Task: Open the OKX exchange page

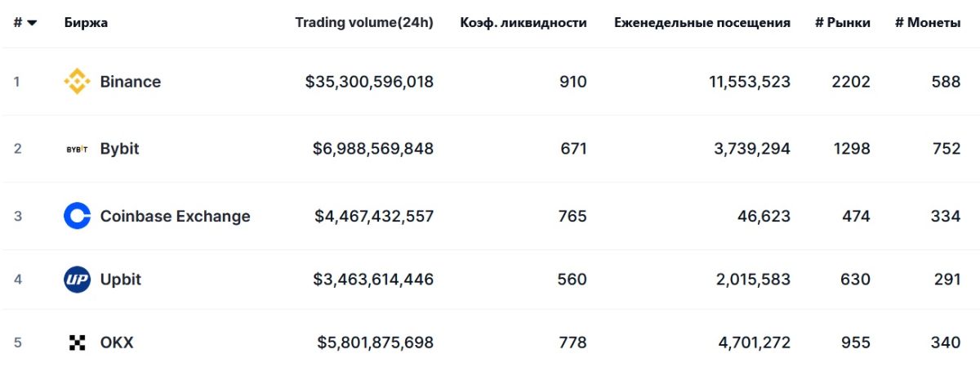Action: click(116, 343)
